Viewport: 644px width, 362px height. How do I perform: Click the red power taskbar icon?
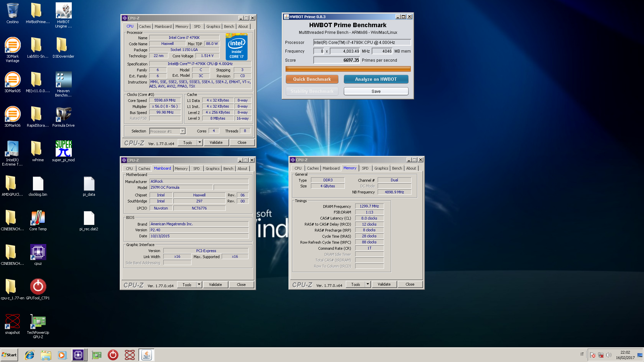pos(113,355)
